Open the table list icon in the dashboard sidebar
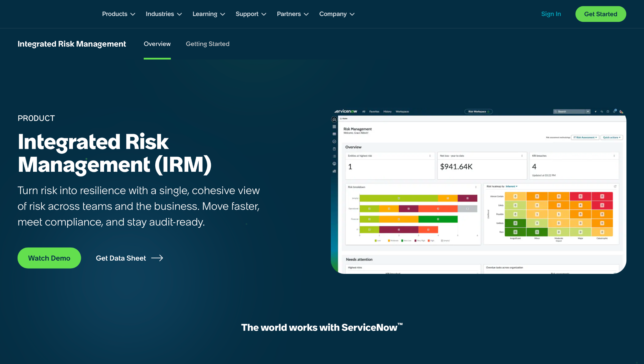Image resolution: width=644 pixels, height=364 pixels. click(x=334, y=134)
